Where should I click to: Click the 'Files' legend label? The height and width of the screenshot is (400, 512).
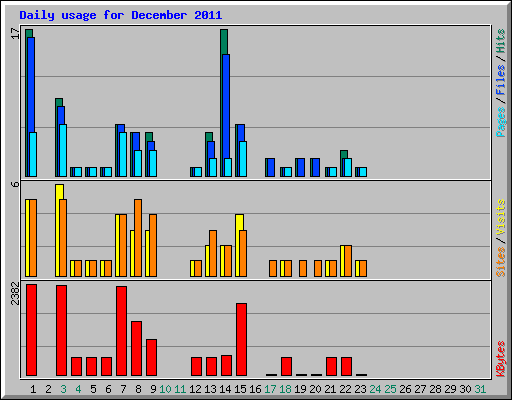click(501, 80)
